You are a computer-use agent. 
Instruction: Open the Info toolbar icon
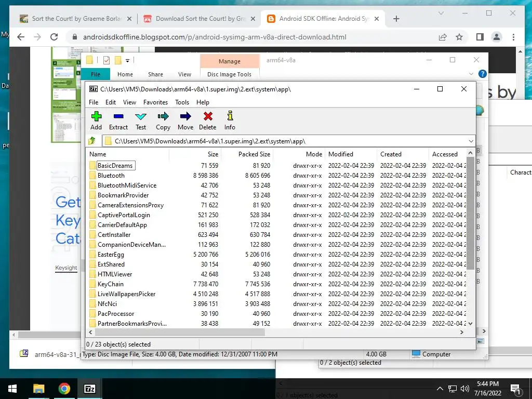(230, 121)
